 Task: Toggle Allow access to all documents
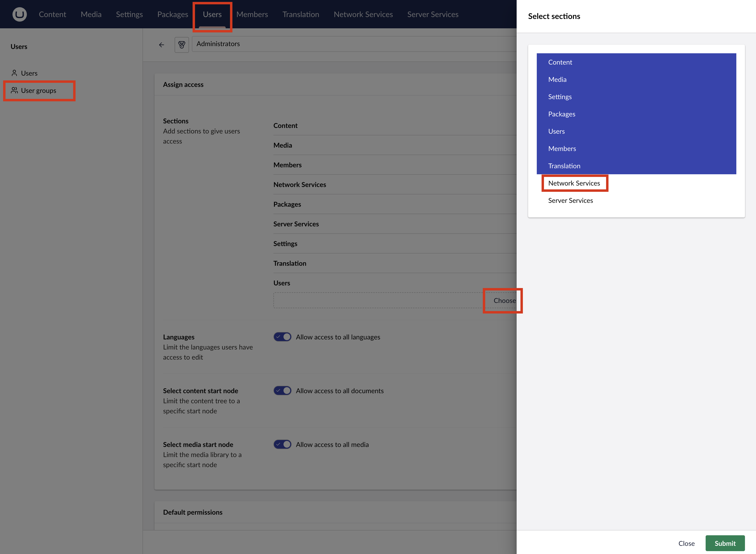(283, 390)
